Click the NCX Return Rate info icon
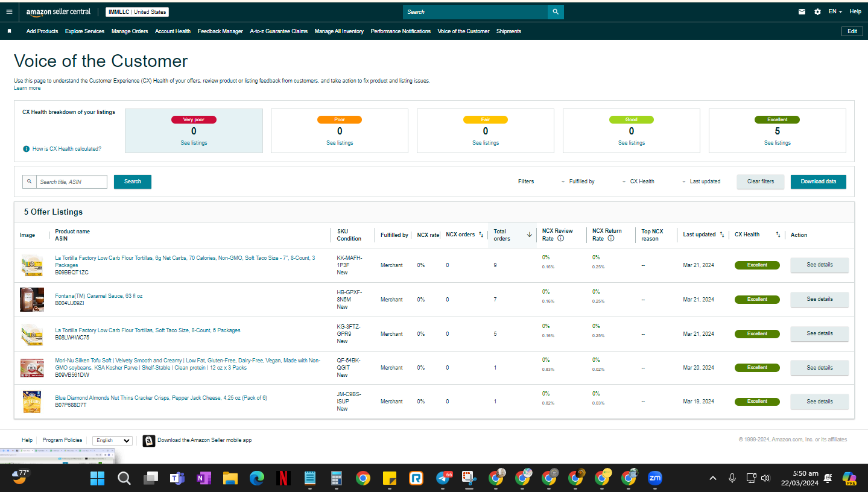Image resolution: width=868 pixels, height=492 pixels. [610, 239]
